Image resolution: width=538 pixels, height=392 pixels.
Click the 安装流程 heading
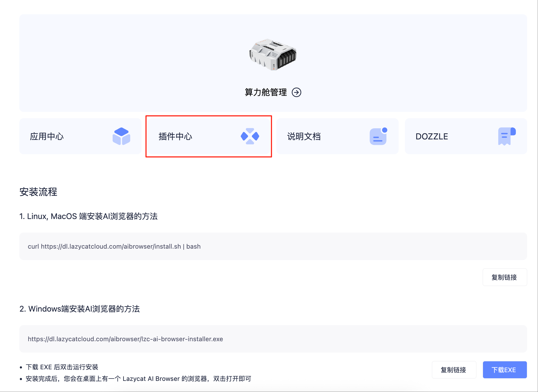coord(38,192)
